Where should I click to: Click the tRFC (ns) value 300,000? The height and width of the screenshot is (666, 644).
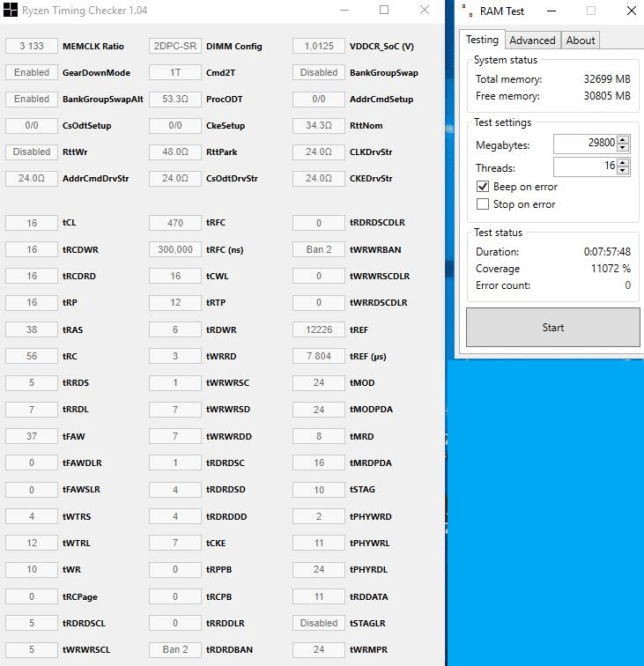pyautogui.click(x=175, y=249)
